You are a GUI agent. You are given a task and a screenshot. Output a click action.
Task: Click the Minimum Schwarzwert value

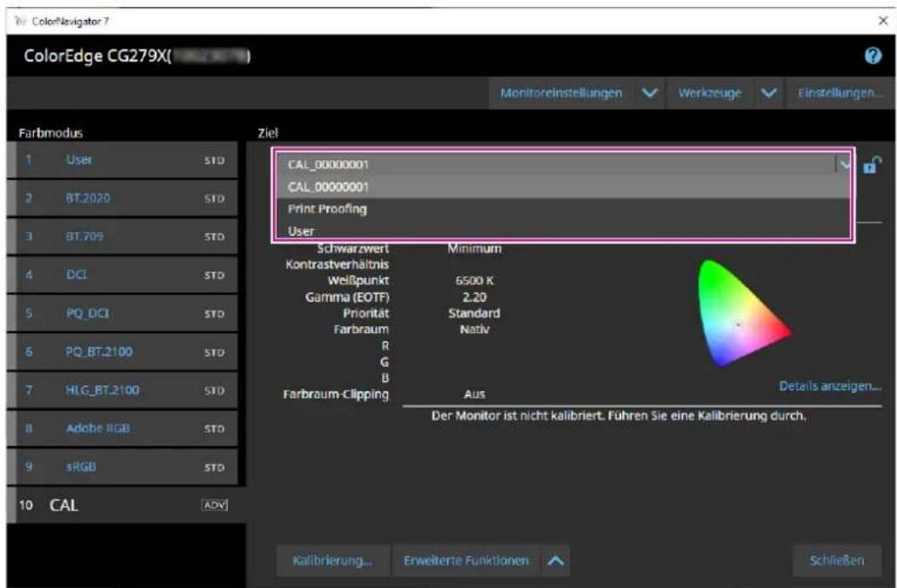click(x=474, y=248)
